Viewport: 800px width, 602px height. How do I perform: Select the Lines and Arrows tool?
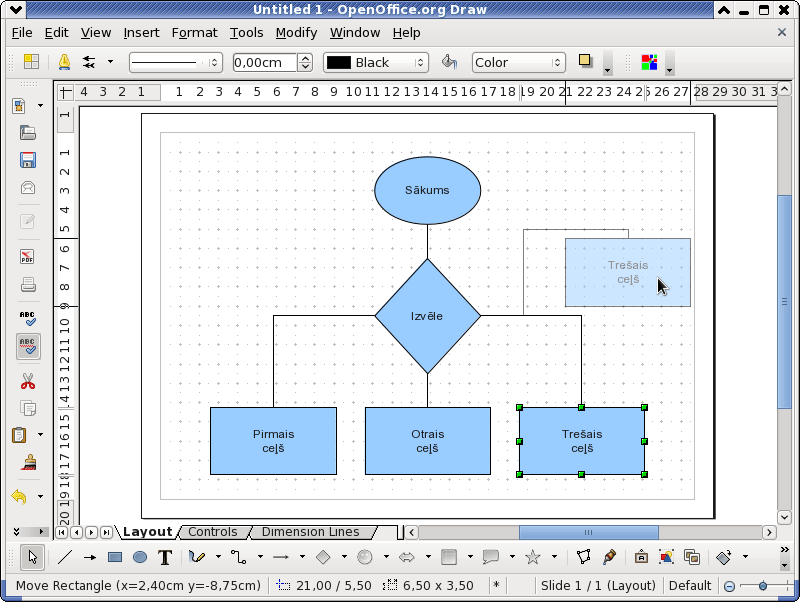(x=281, y=557)
